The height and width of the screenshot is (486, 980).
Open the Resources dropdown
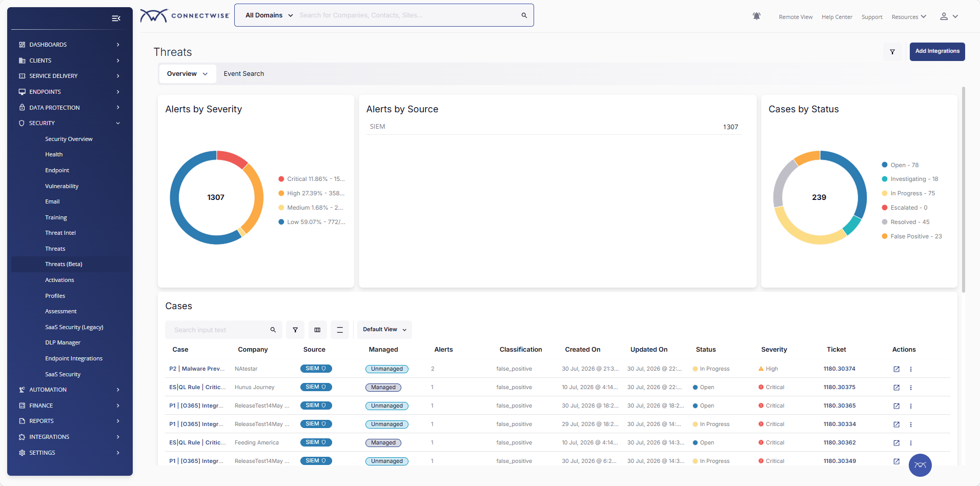909,17
